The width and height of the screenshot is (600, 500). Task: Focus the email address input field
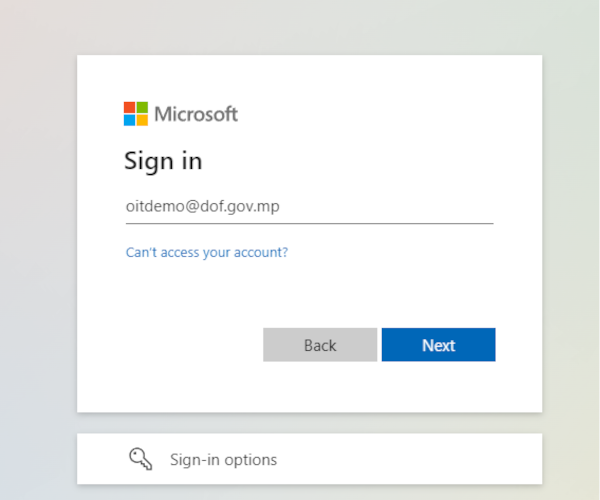pyautogui.click(x=310, y=207)
